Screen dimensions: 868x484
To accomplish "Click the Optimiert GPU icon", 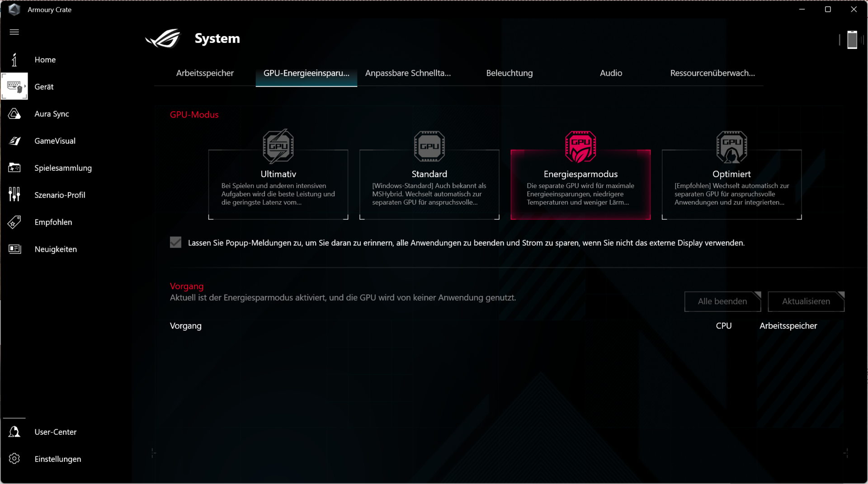I will coord(732,146).
